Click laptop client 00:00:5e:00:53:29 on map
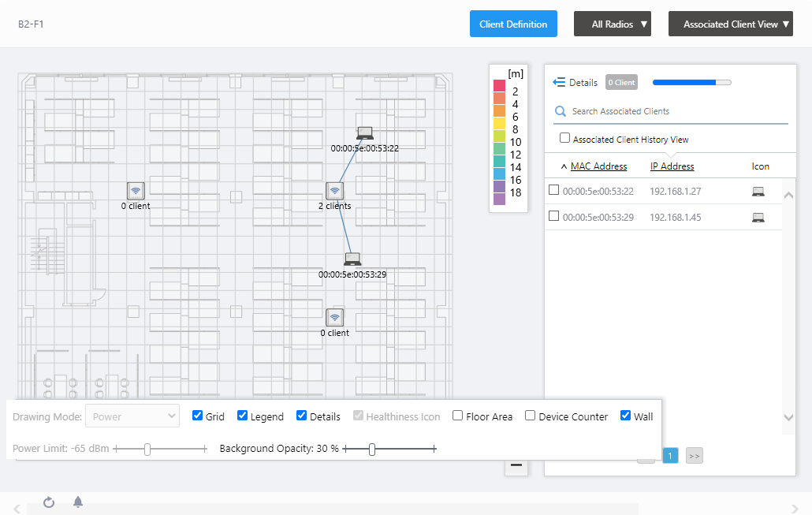Image resolution: width=812 pixels, height=515 pixels. [x=352, y=259]
